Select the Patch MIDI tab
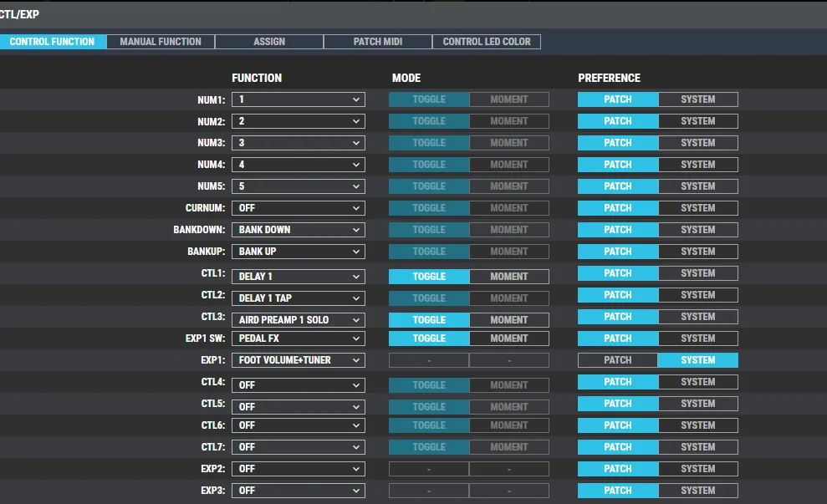 pos(378,42)
